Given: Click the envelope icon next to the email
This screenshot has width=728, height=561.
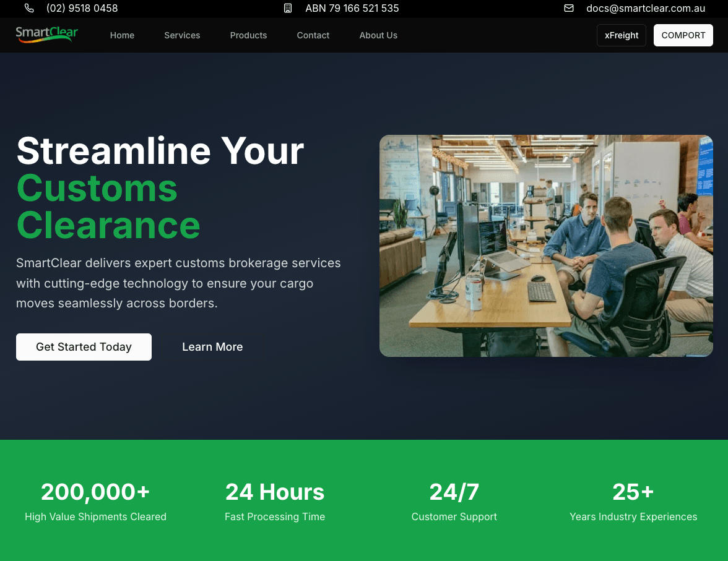Looking at the screenshot, I should point(569,9).
